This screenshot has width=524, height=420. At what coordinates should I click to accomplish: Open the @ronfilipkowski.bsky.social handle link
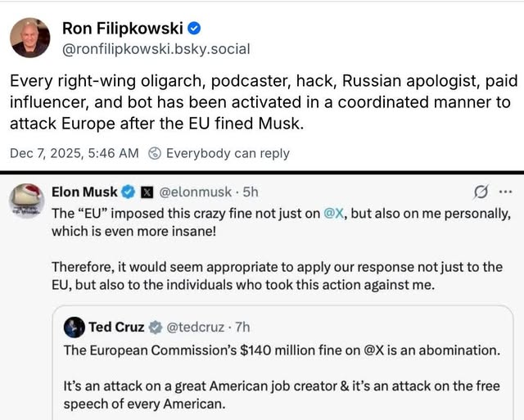[x=156, y=49]
